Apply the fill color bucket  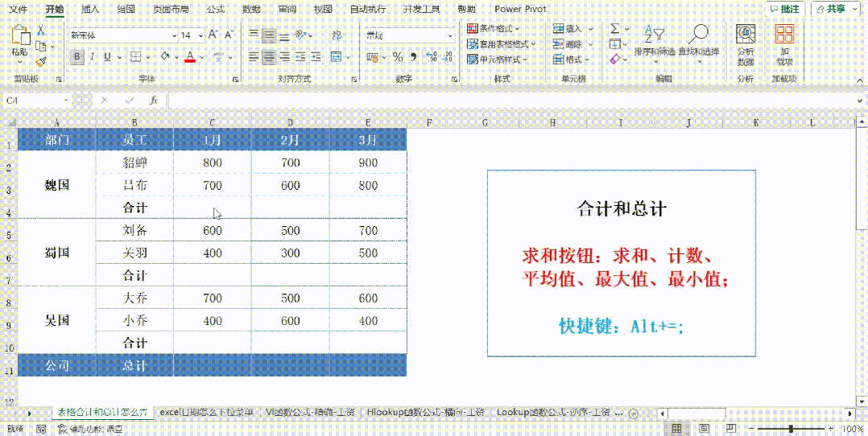[165, 56]
